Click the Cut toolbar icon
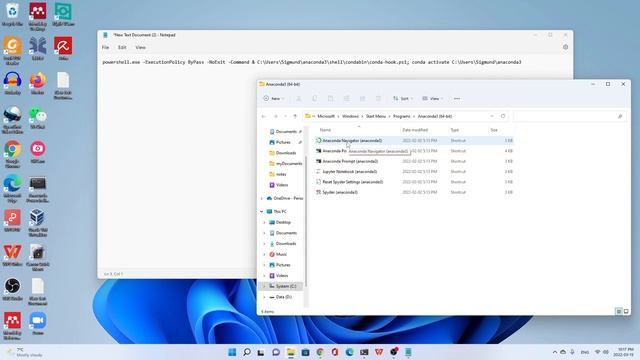The image size is (640, 360). [298, 98]
